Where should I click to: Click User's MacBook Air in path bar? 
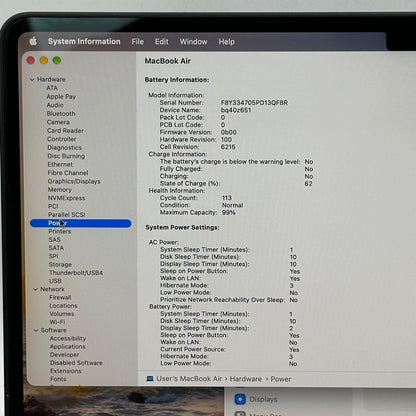(189, 379)
